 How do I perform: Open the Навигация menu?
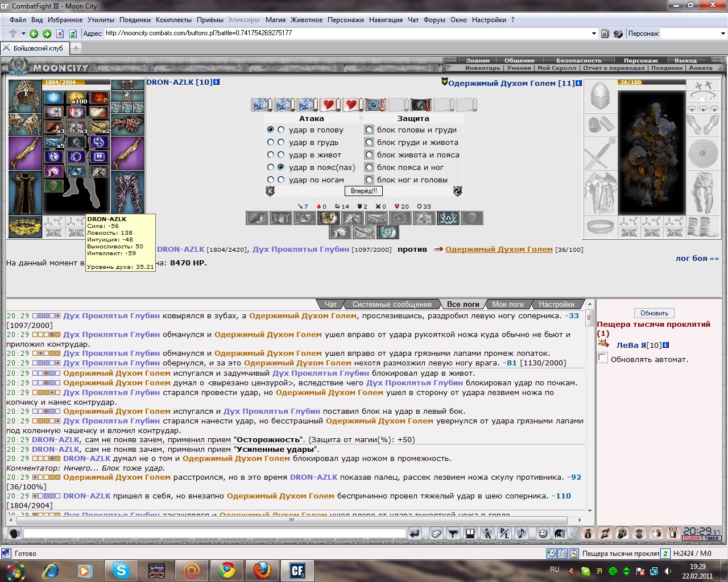click(x=386, y=20)
